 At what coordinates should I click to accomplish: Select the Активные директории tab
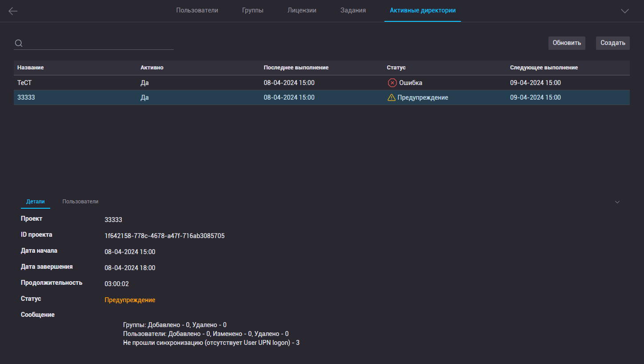[423, 10]
